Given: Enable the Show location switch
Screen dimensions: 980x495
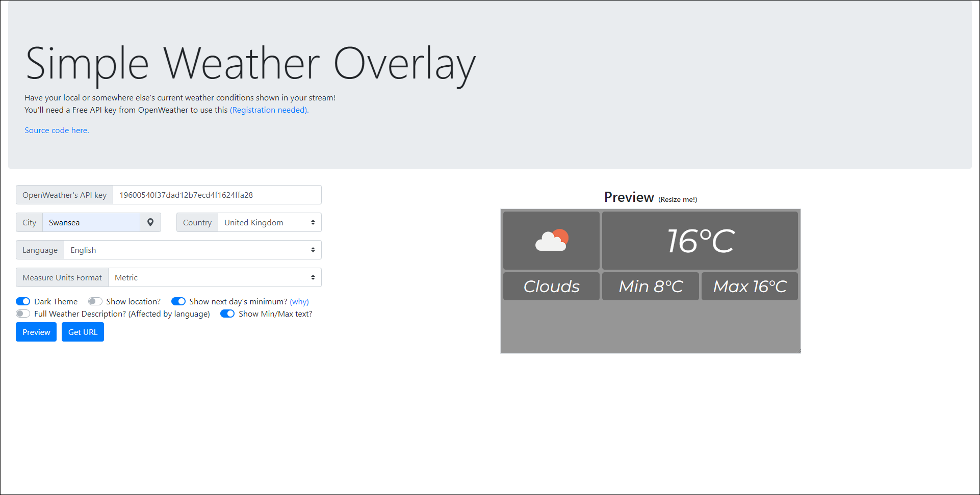Looking at the screenshot, I should pos(95,301).
